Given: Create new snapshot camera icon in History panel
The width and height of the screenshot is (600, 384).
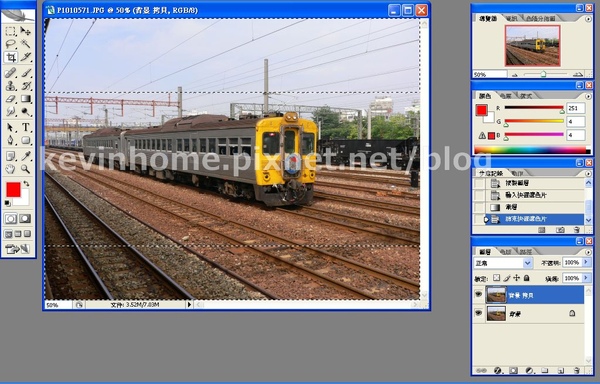Looking at the screenshot, I should point(560,230).
